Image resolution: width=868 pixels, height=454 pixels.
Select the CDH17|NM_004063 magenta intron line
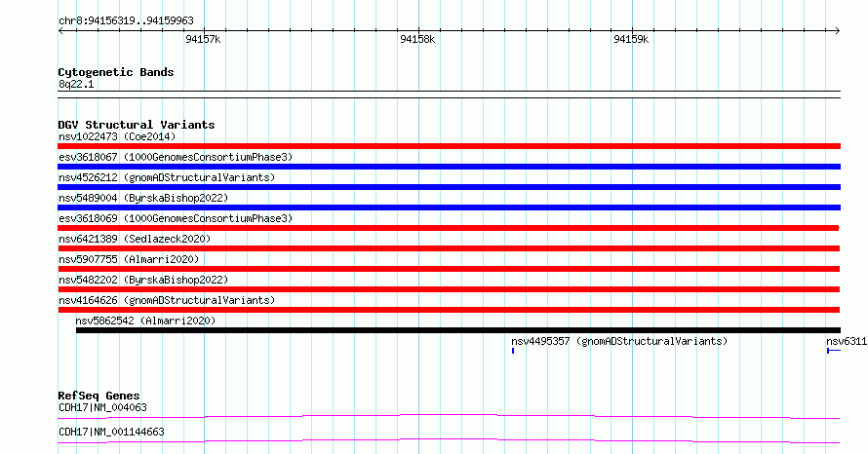click(449, 416)
